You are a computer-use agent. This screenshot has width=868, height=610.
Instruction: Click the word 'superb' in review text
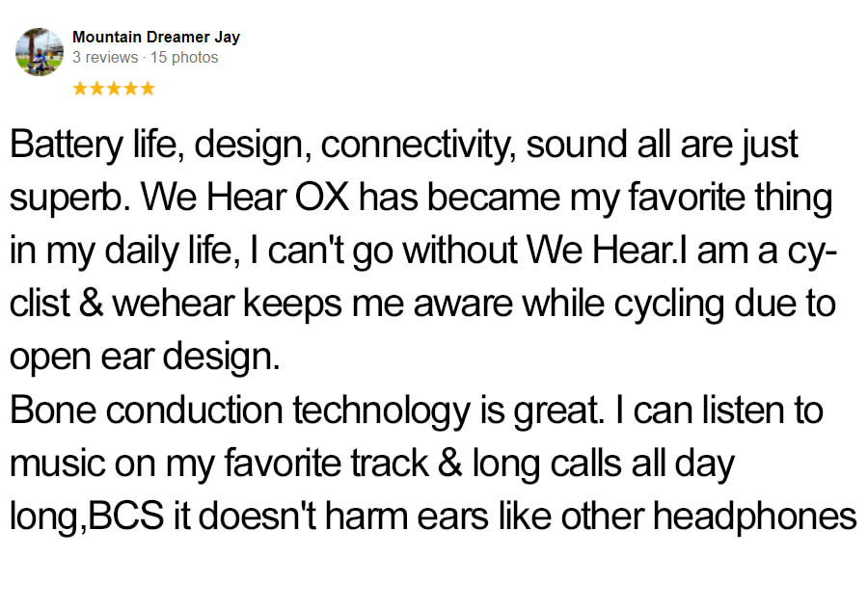(67, 199)
